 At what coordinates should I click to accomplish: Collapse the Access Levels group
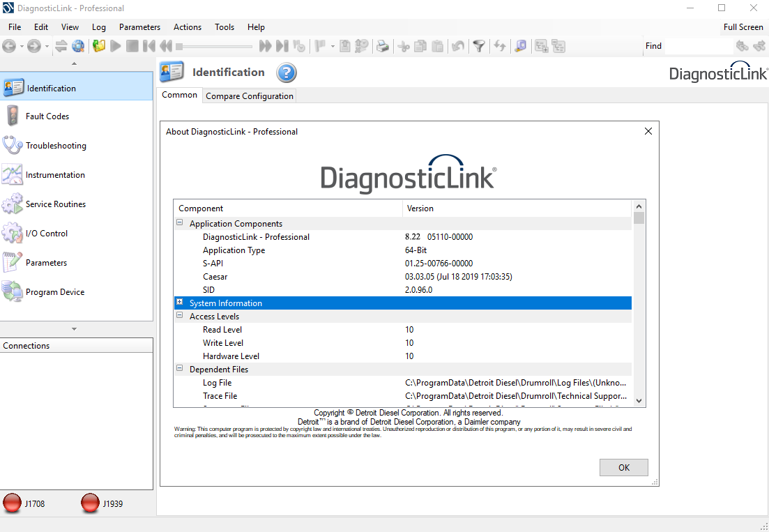point(180,316)
